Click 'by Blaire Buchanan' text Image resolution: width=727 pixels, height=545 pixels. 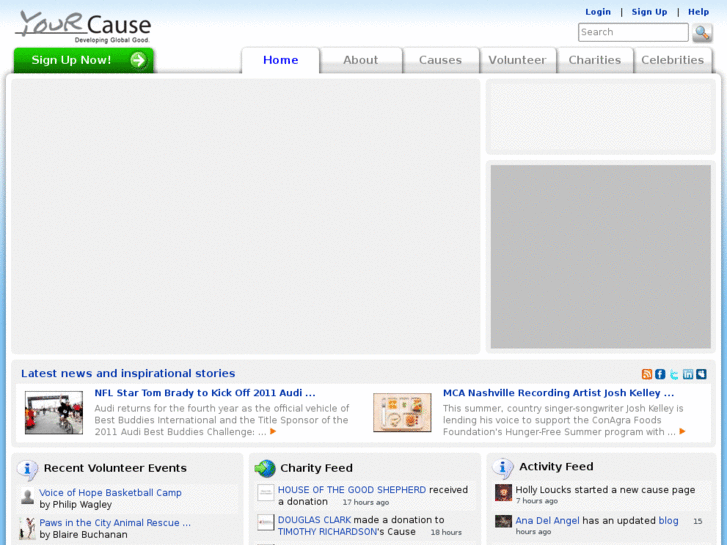click(83, 535)
